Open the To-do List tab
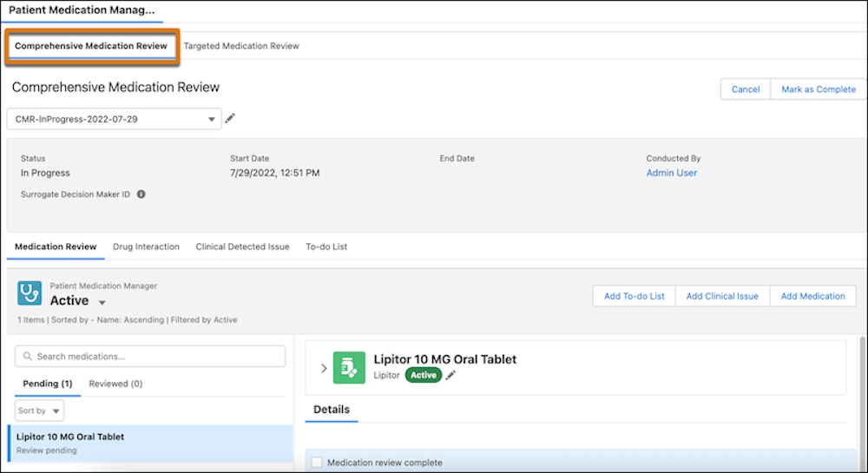The height and width of the screenshot is (473, 868). [x=326, y=246]
